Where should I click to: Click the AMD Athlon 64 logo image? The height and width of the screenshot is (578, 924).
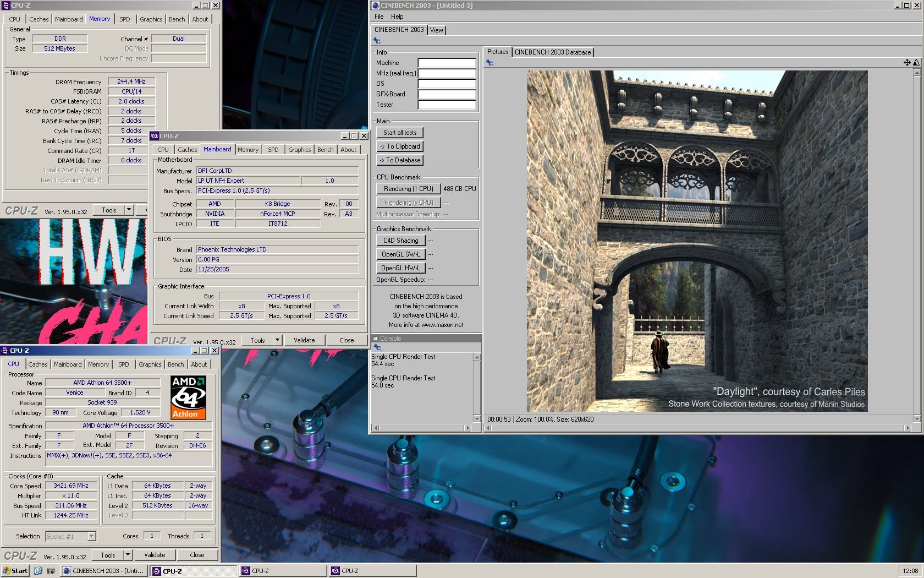click(x=188, y=397)
